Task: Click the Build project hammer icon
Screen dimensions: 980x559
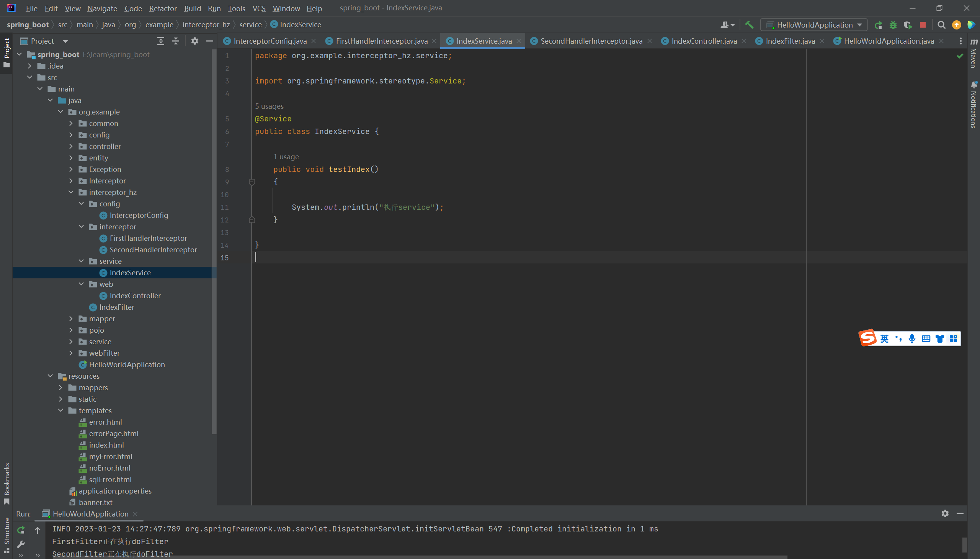Action: (749, 25)
